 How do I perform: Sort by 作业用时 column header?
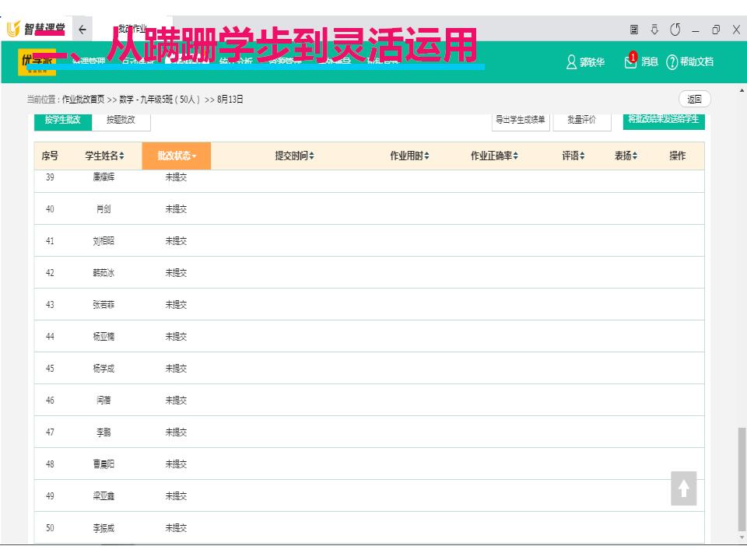click(x=409, y=156)
